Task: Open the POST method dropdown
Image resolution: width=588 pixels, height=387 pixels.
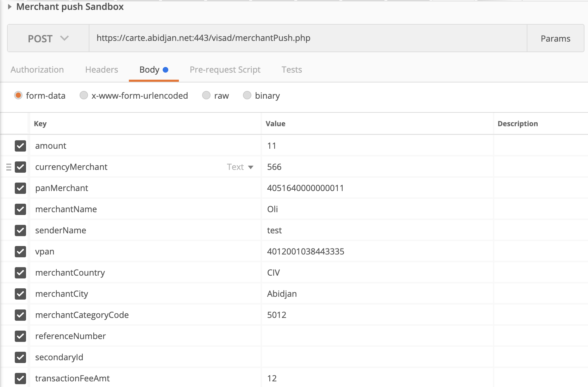Action: click(x=48, y=38)
